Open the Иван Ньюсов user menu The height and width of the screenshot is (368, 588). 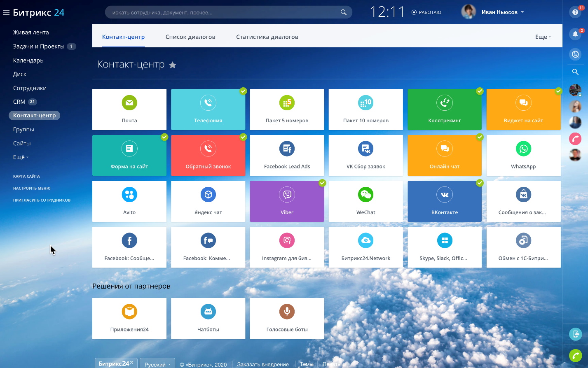pyautogui.click(x=503, y=12)
